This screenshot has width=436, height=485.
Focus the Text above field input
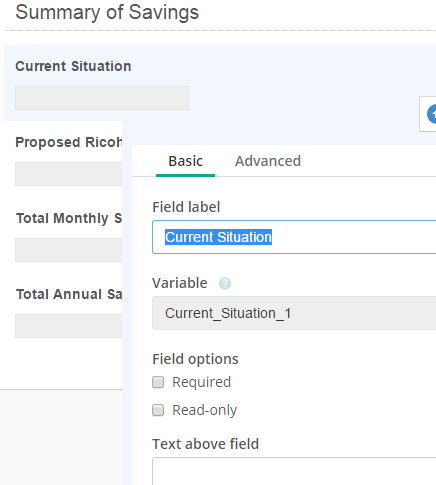coord(294,471)
